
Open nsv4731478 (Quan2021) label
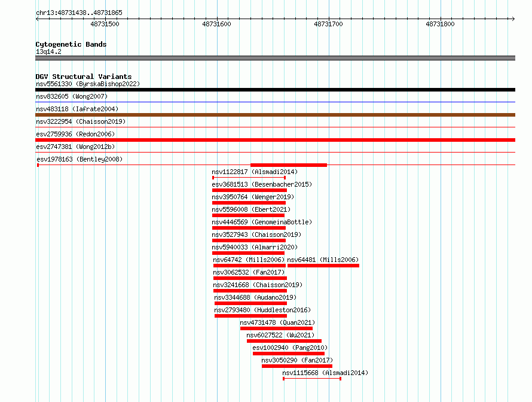click(277, 322)
